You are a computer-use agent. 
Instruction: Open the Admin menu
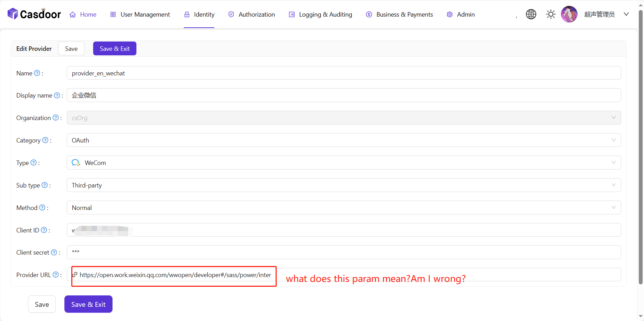click(x=461, y=14)
